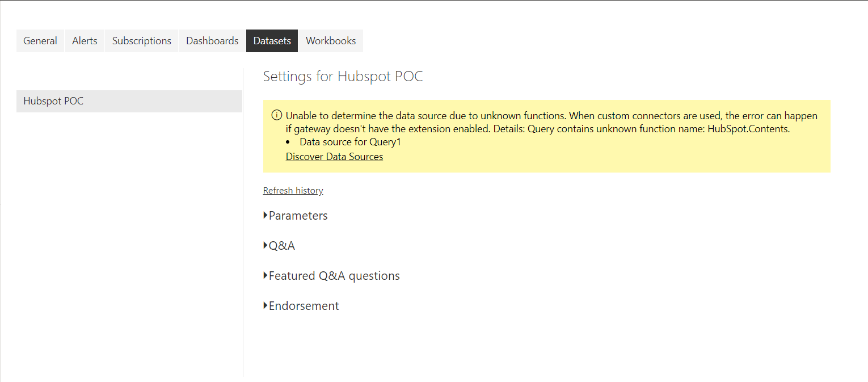Open the Dashboards tab
Screen dimensions: 868x382
tap(212, 40)
